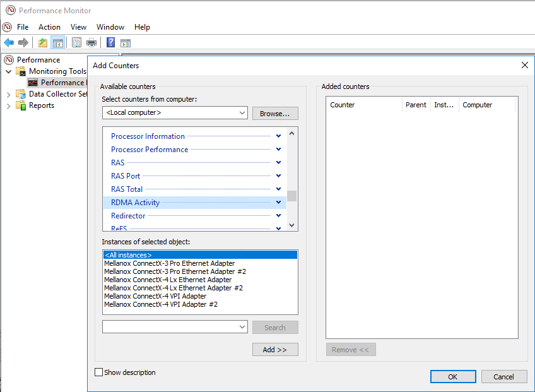This screenshot has width=535, height=392.
Task: Click the menu bar system icon left of File
Action: (7, 27)
